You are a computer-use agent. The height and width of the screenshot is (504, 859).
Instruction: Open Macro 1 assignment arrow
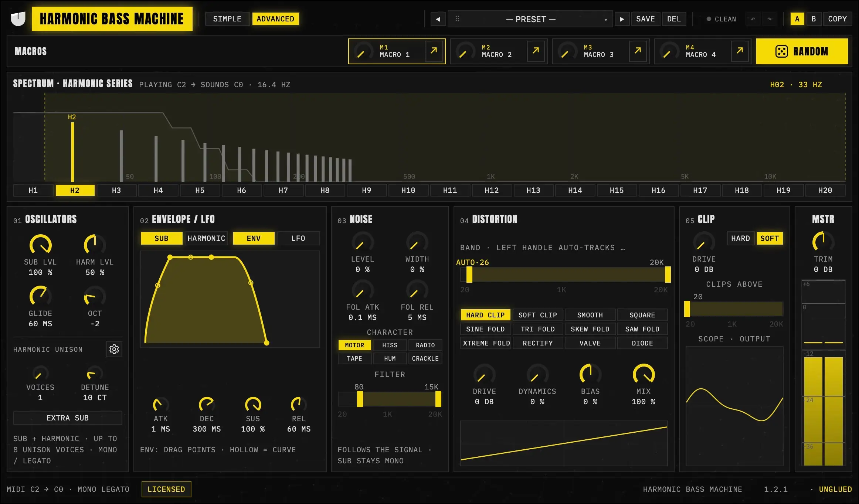(434, 50)
